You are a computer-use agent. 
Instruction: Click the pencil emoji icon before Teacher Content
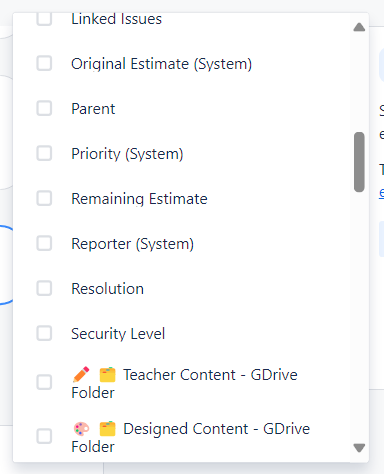coord(81,374)
